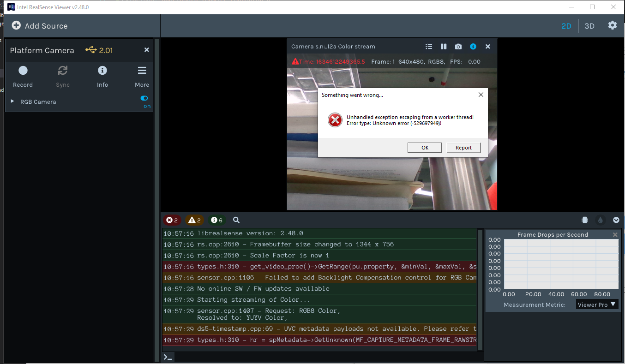The height and width of the screenshot is (364, 625).
Task: Pause the Color stream playback
Action: coord(443,46)
